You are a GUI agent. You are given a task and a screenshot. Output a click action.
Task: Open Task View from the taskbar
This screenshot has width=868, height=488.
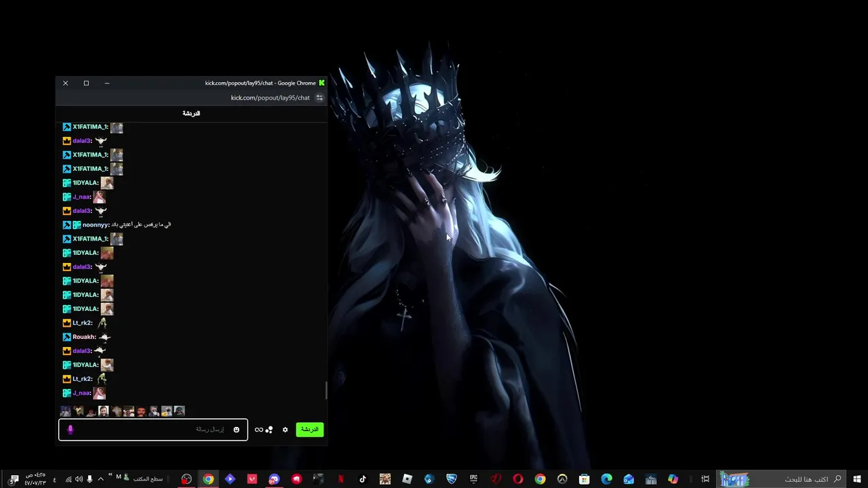tap(705, 479)
